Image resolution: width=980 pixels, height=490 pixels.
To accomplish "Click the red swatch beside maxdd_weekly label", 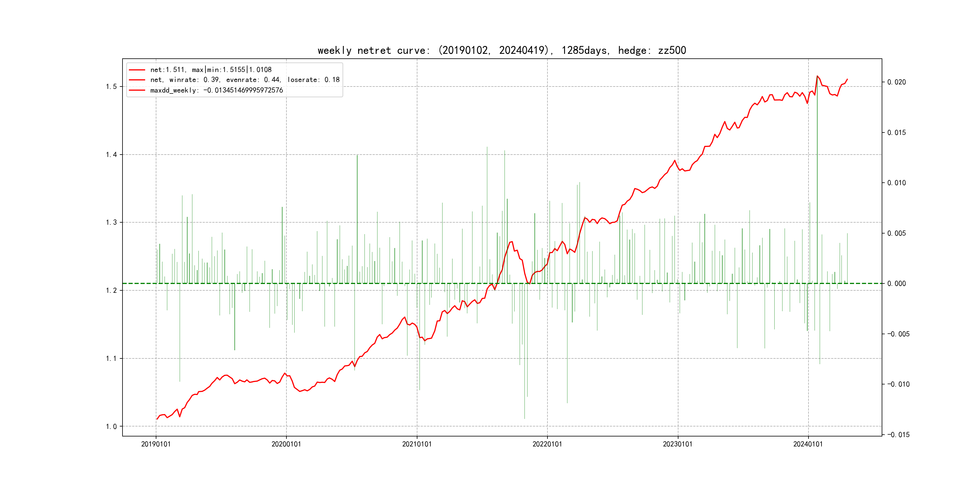I will pos(137,90).
